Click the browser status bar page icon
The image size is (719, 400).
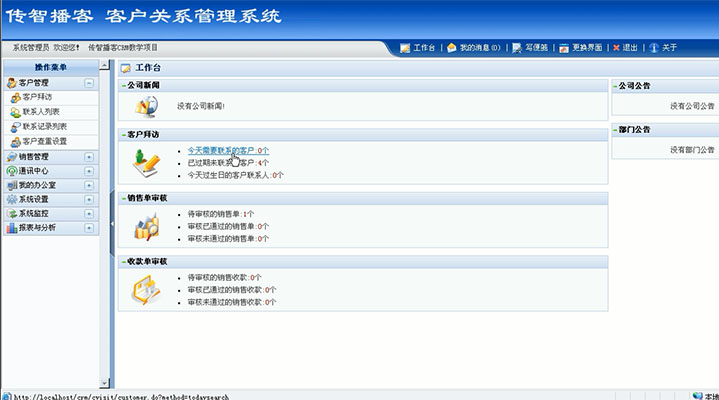[x=6, y=396]
